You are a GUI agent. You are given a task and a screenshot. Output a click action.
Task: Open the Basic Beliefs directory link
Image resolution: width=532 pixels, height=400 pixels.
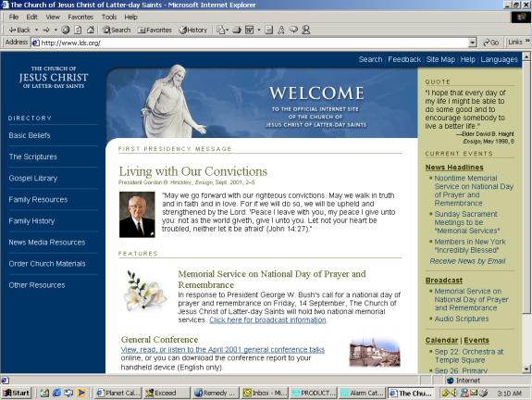click(30, 135)
